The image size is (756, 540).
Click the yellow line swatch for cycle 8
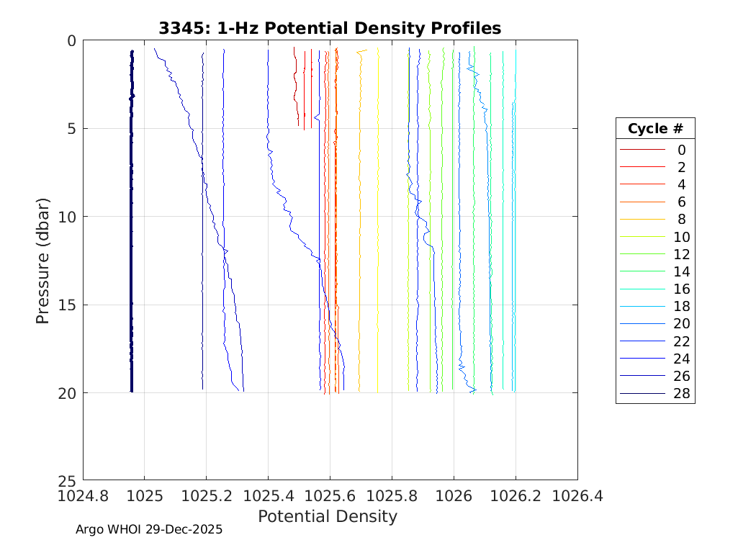pos(642,220)
